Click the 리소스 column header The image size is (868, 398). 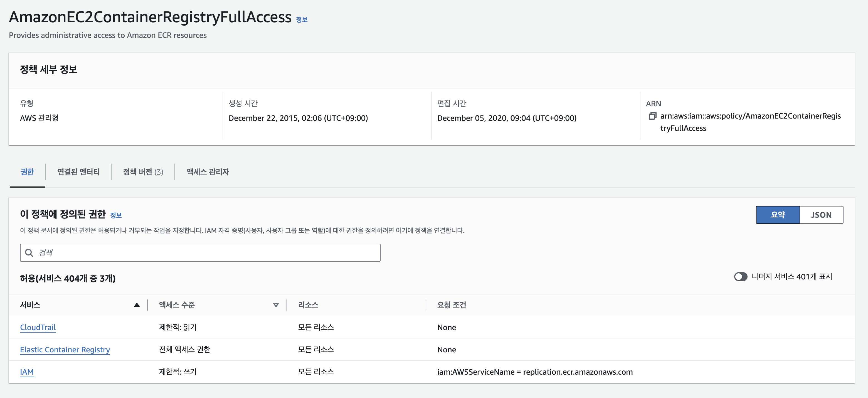coord(308,305)
